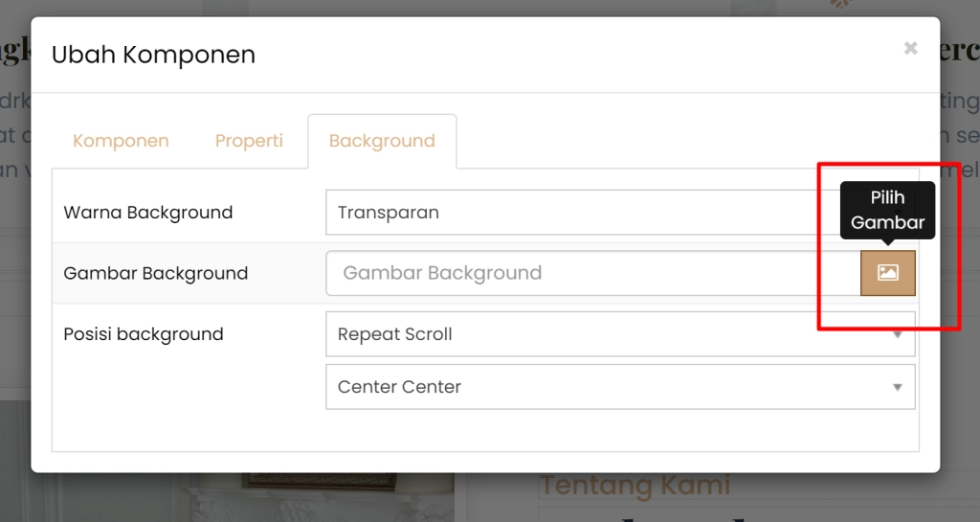Click the orange logo icon above dialog
The width and height of the screenshot is (980, 522).
839,5
